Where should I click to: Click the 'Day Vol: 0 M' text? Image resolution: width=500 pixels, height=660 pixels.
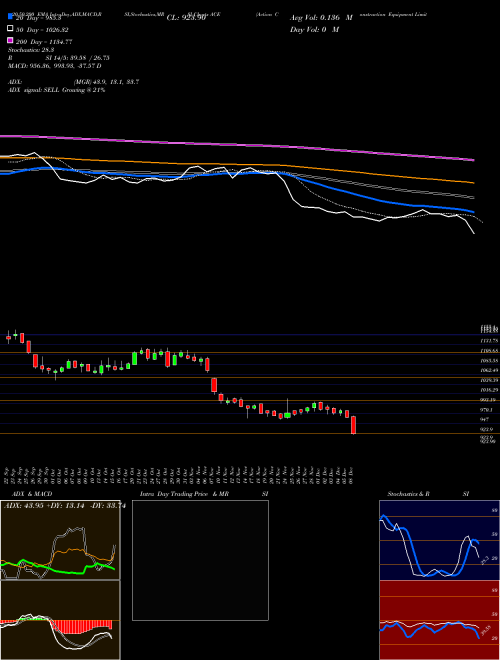coord(314,29)
